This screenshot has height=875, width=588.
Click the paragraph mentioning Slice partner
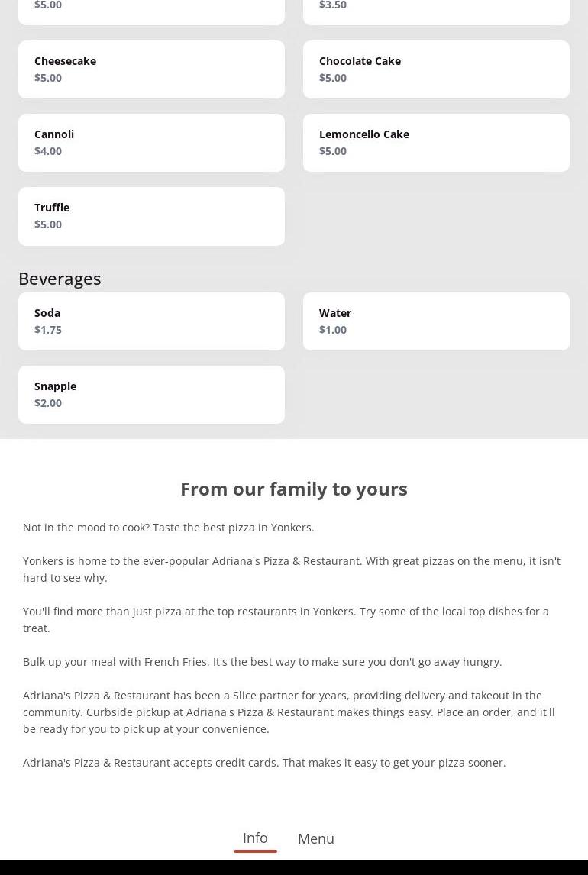pos(289,712)
